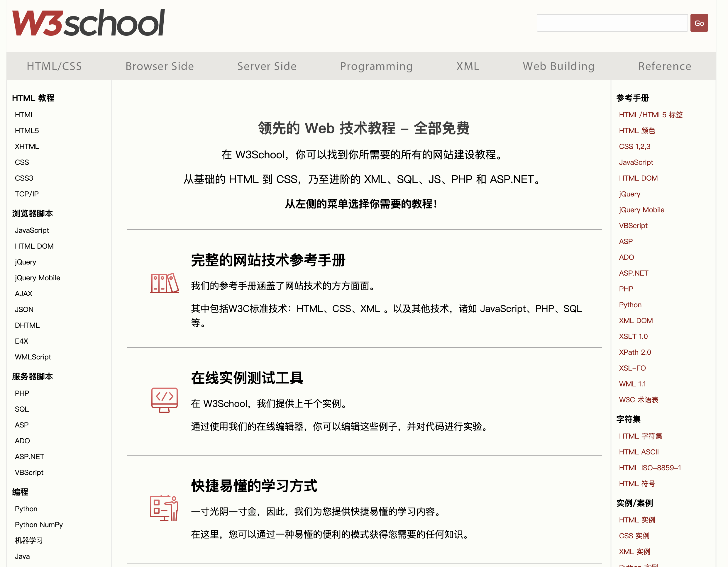
Task: Open the AJAX tutorial link
Action: (x=23, y=293)
